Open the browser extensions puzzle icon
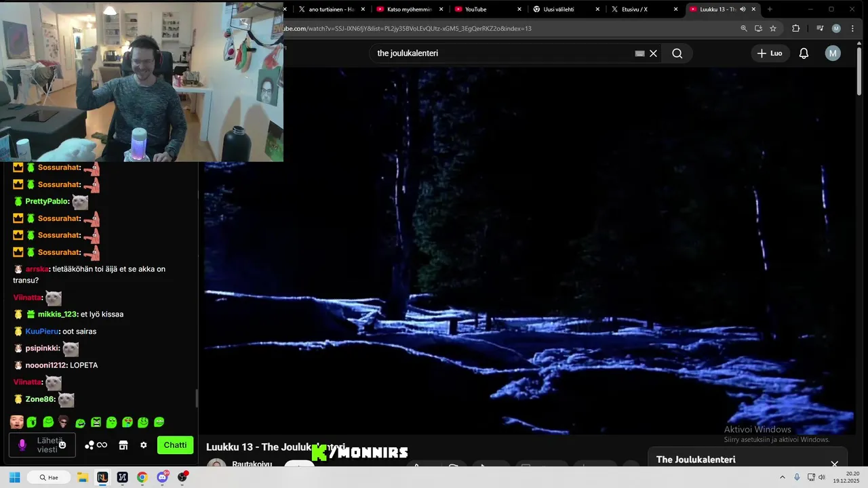868x488 pixels. click(x=796, y=28)
